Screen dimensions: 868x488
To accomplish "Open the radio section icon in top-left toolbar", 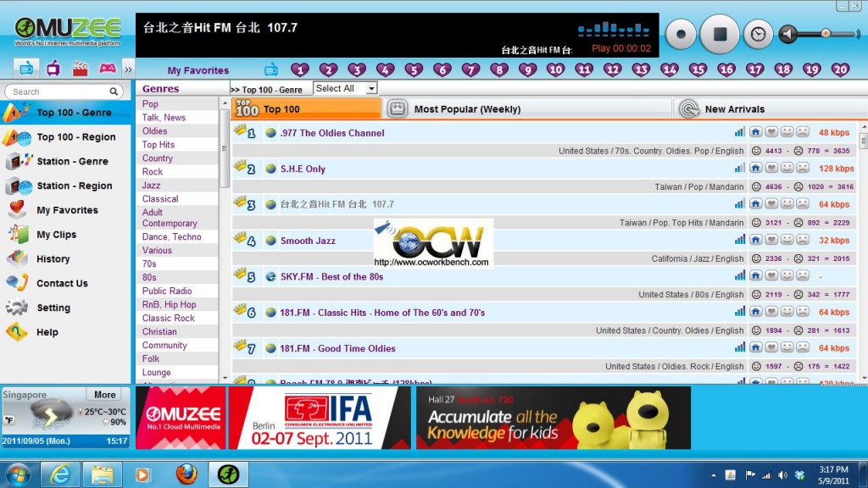I will [25, 69].
